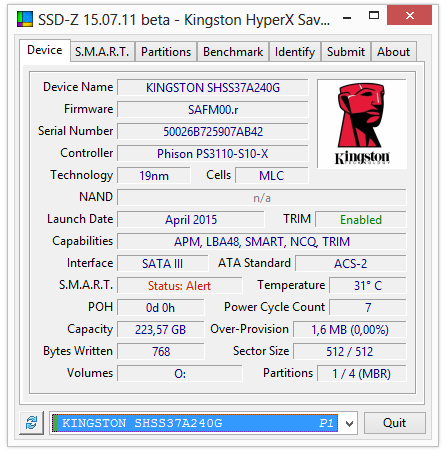Click the refresh drives icon button
Image resolution: width=448 pixels, height=454 pixels.
click(32, 423)
